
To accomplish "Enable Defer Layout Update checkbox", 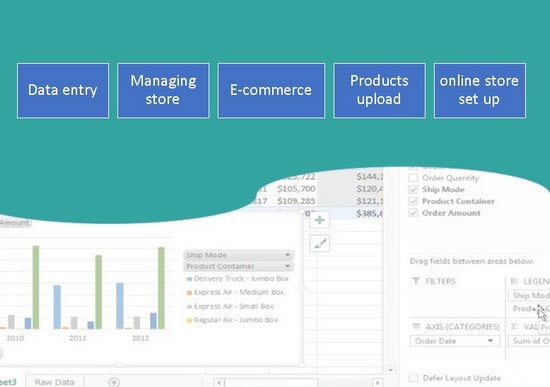I will click(x=414, y=378).
